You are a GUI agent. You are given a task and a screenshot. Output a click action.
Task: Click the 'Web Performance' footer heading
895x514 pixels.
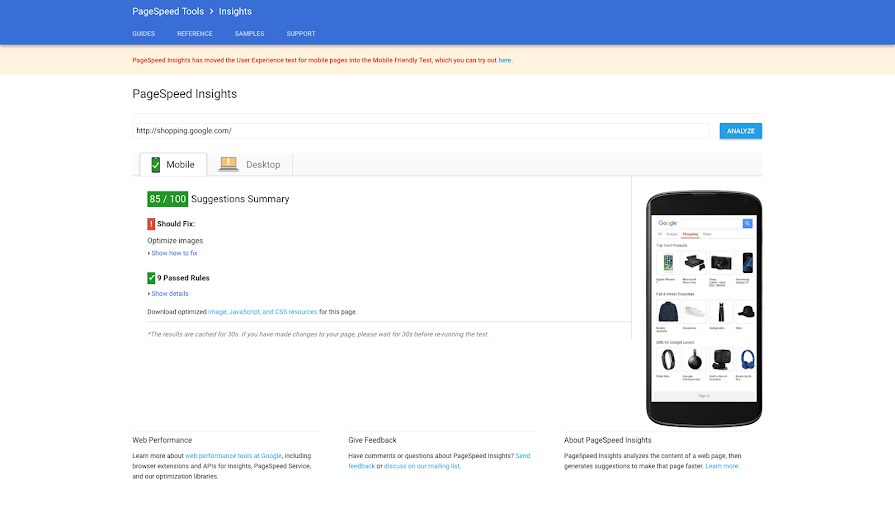click(162, 440)
